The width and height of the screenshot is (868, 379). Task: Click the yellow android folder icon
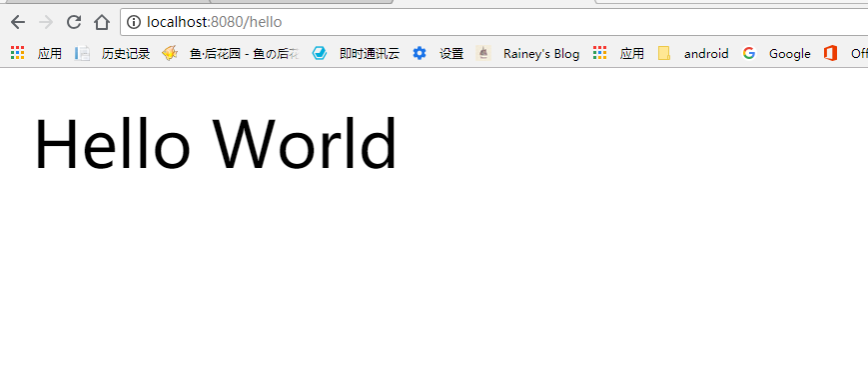click(664, 53)
